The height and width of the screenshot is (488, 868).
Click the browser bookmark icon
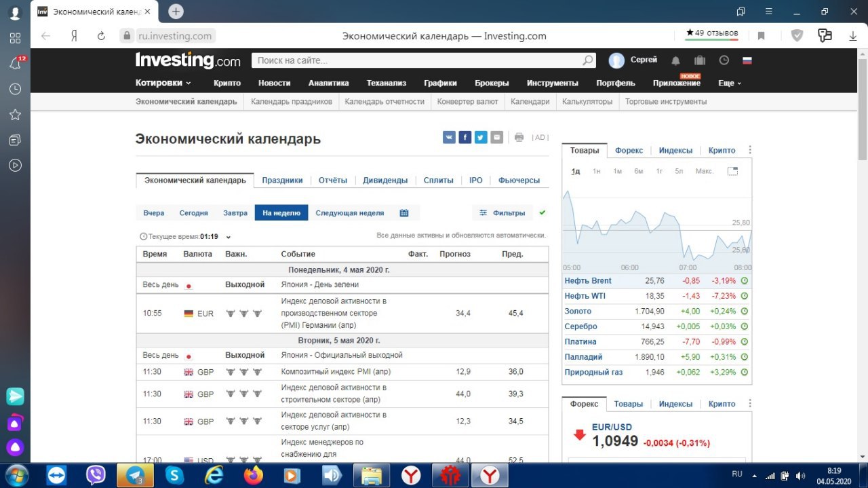(762, 36)
